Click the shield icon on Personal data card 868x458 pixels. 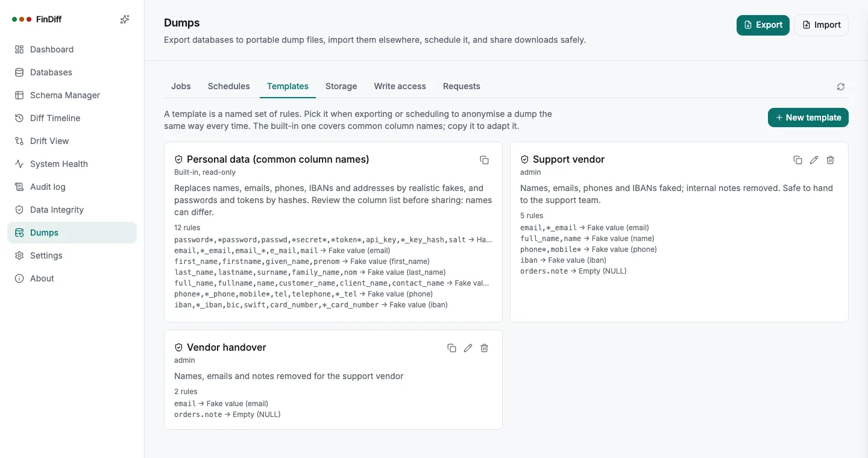[178, 160]
